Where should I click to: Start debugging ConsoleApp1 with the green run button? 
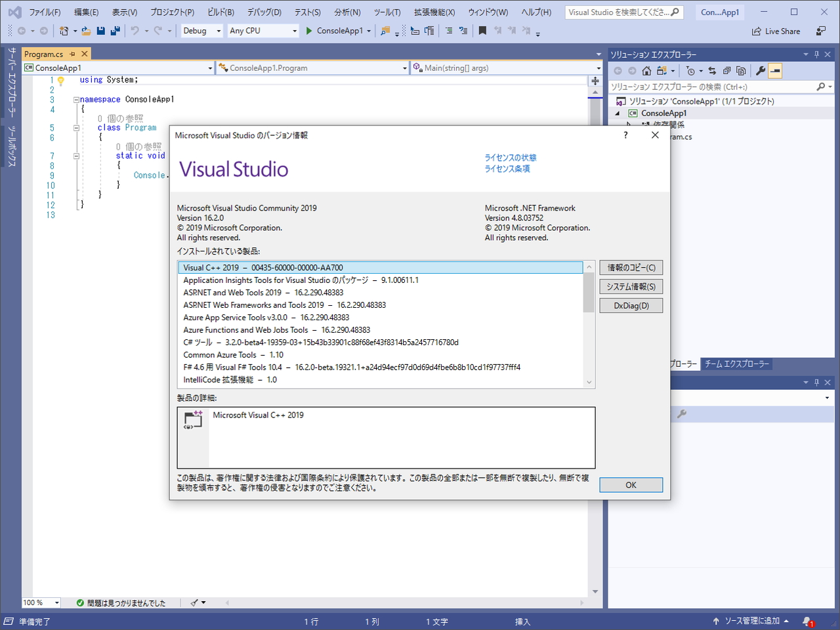coord(309,31)
